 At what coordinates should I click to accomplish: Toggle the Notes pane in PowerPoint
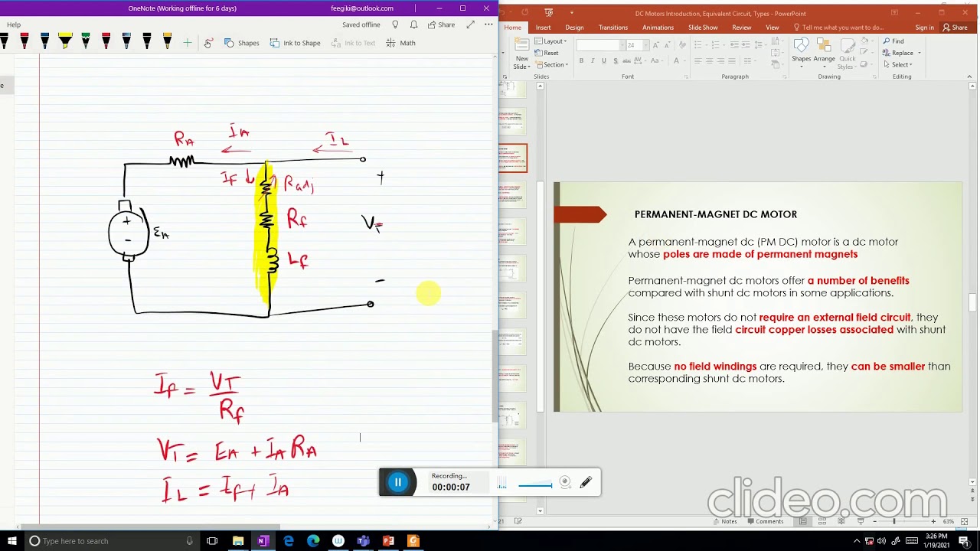[x=724, y=521]
